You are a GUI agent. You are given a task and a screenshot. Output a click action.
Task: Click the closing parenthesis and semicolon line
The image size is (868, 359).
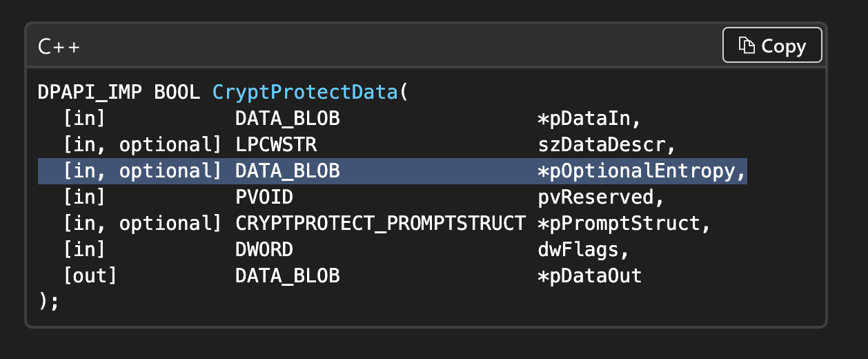(49, 302)
